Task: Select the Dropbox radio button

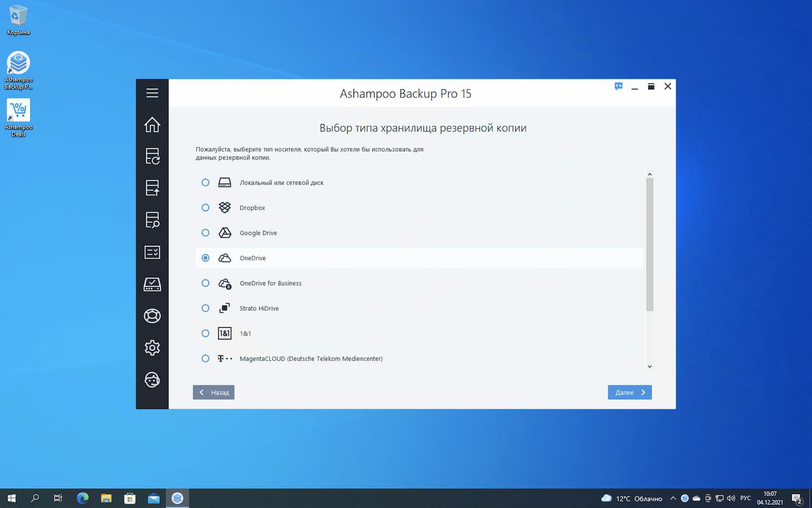Action: coord(205,207)
